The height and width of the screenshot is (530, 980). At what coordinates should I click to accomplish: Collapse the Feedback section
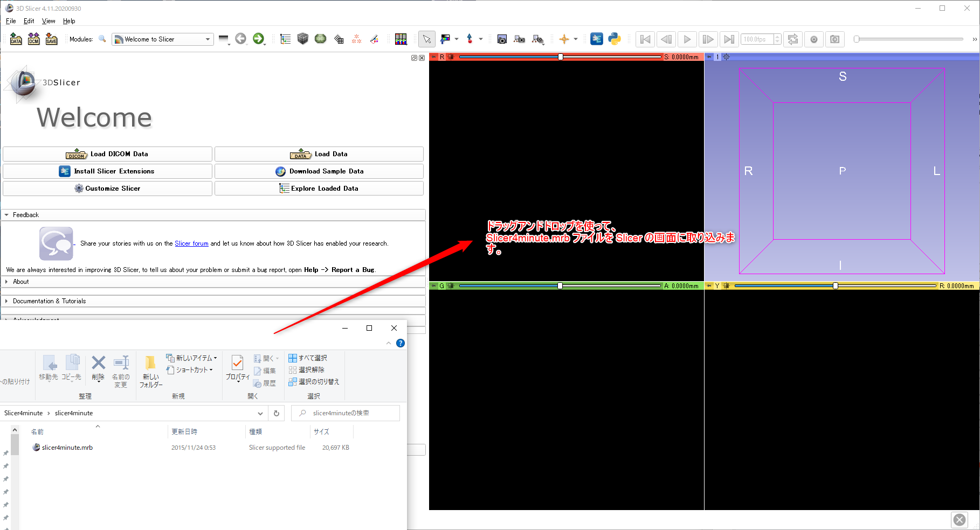tap(213, 215)
